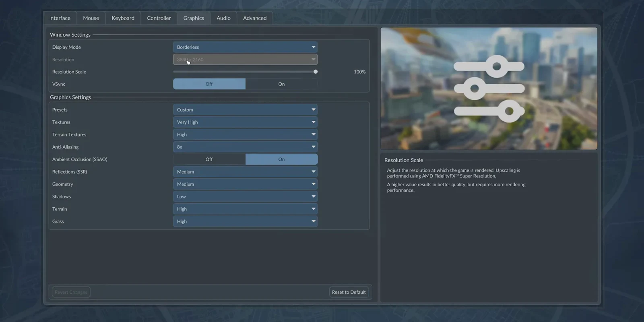Disable Ambient Occlusion (SSAO) with Off
The height and width of the screenshot is (322, 644).
tap(209, 159)
